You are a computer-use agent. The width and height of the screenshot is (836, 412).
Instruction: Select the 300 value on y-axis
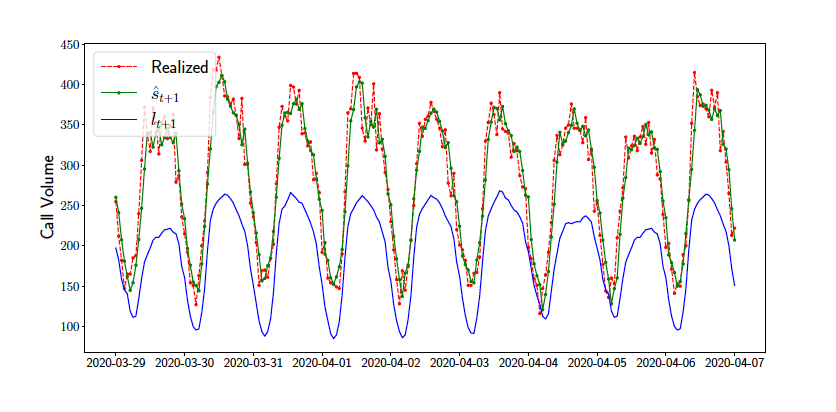(x=69, y=166)
